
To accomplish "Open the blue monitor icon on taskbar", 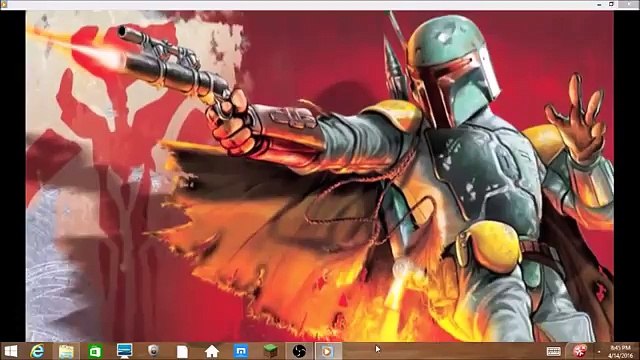I will (124, 351).
